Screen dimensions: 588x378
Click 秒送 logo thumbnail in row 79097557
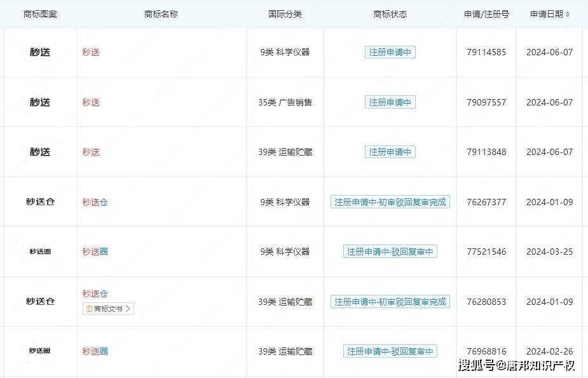(x=40, y=102)
